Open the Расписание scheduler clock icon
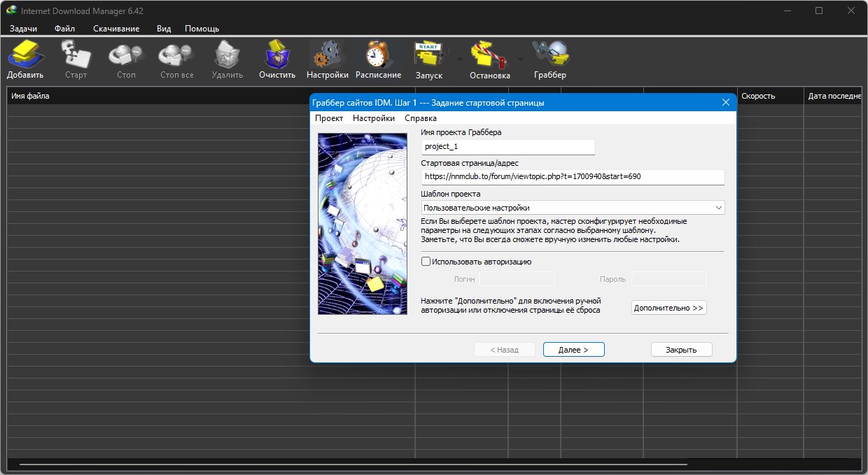Screen dimensions: 868x475 tap(378, 55)
